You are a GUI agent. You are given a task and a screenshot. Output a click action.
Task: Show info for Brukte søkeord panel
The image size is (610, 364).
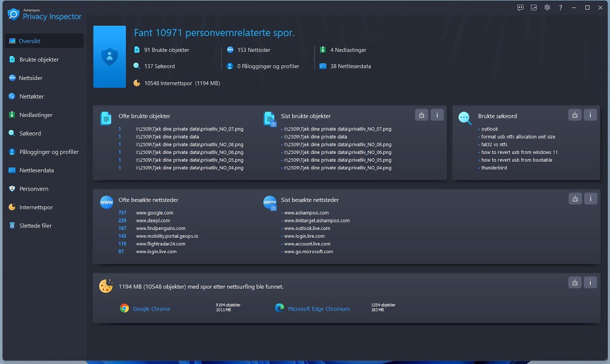590,115
